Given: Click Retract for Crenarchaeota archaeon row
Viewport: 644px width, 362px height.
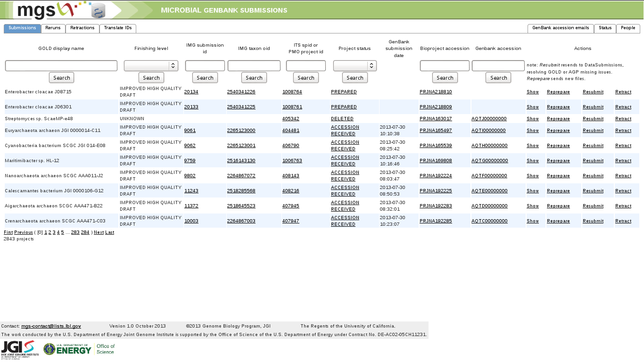Looking at the screenshot, I should [623, 221].
